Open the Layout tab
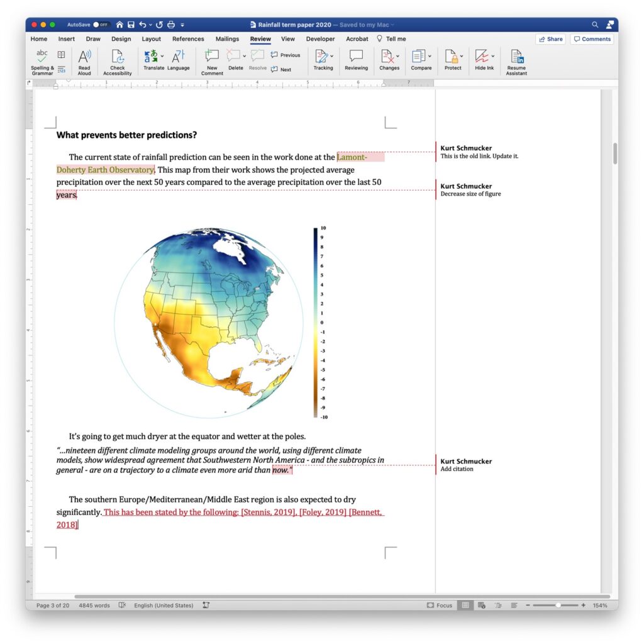The image size is (644, 644). [x=151, y=38]
